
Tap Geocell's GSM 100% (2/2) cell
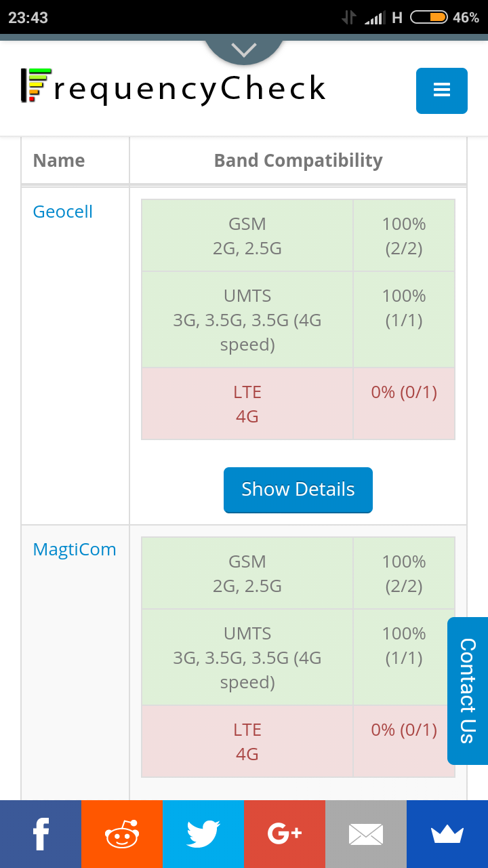click(x=404, y=236)
